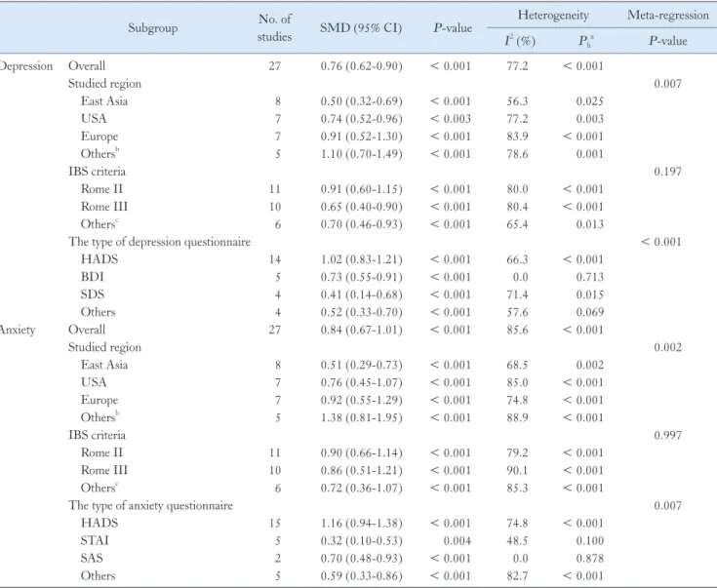Select P-value '0.004' in STAI row

(458, 541)
